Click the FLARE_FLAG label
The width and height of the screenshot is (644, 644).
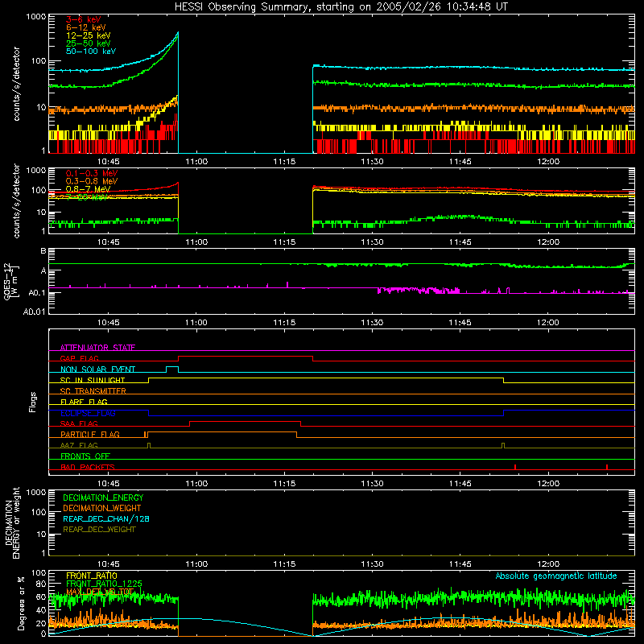[x=84, y=402]
